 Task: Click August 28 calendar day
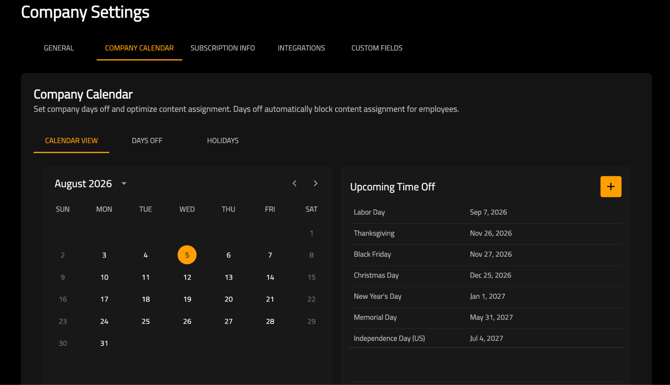click(270, 321)
